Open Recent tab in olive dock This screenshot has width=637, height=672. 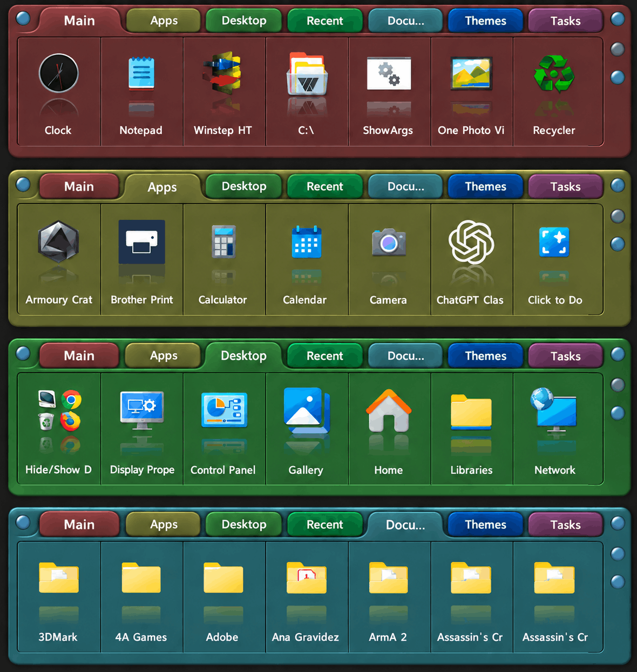click(x=324, y=186)
